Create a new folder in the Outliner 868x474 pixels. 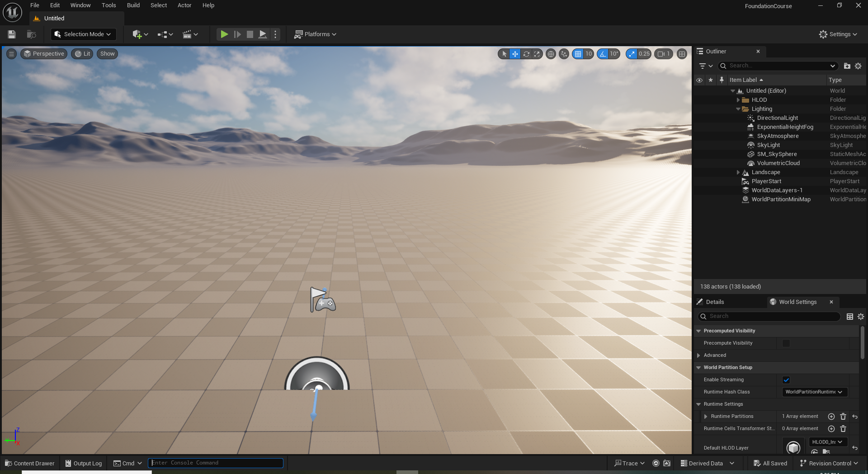[847, 66]
